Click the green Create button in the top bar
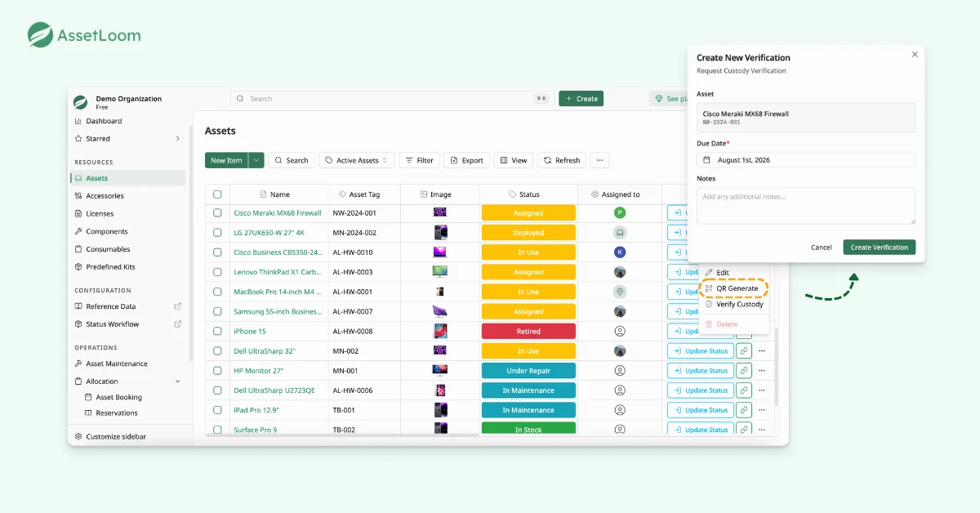This screenshot has height=513, width=980. tap(581, 99)
